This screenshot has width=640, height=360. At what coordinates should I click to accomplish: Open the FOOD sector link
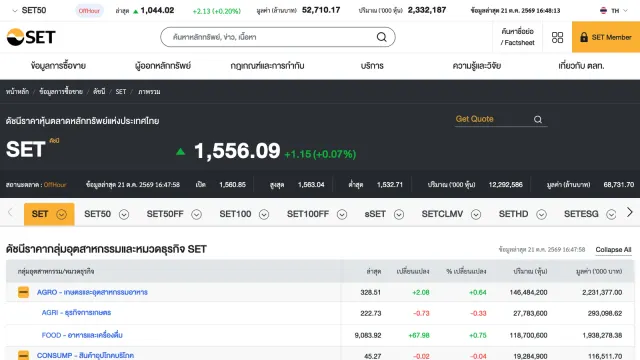click(x=82, y=335)
